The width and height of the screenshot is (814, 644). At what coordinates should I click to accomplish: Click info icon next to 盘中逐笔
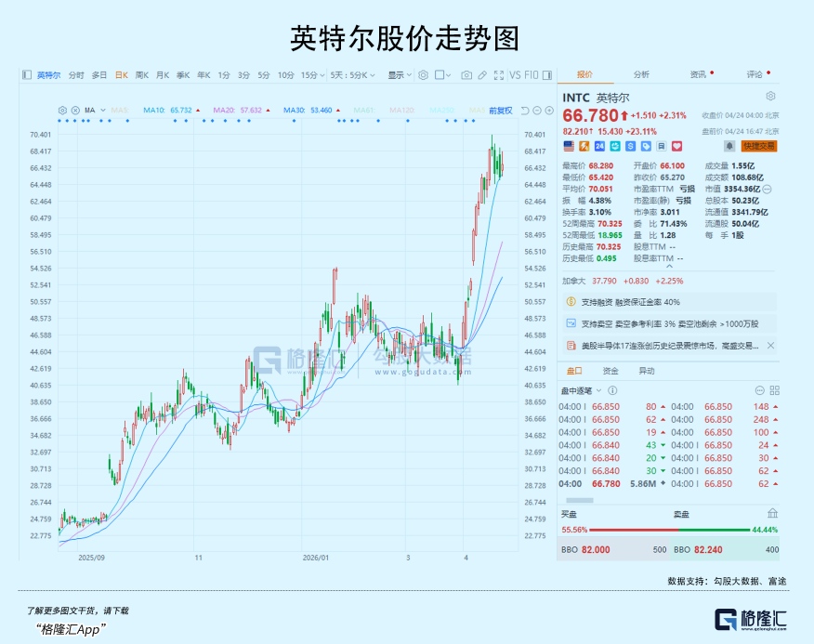coord(612,390)
